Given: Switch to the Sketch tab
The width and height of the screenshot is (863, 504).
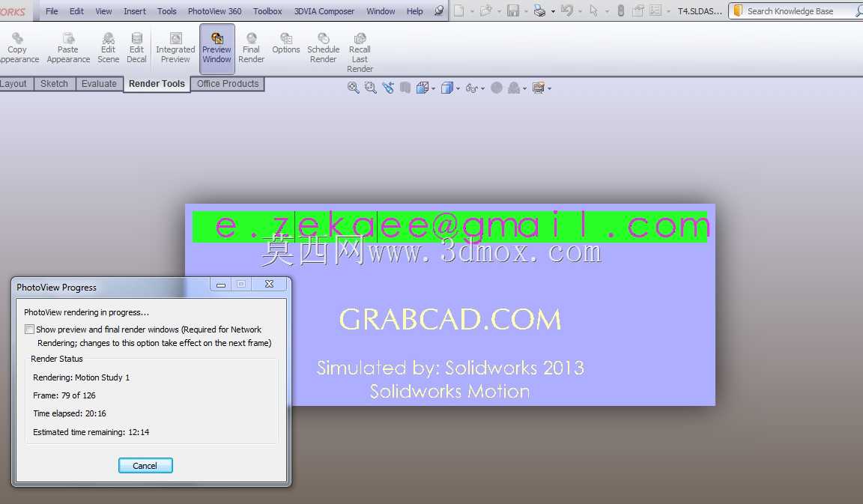Looking at the screenshot, I should tap(54, 84).
